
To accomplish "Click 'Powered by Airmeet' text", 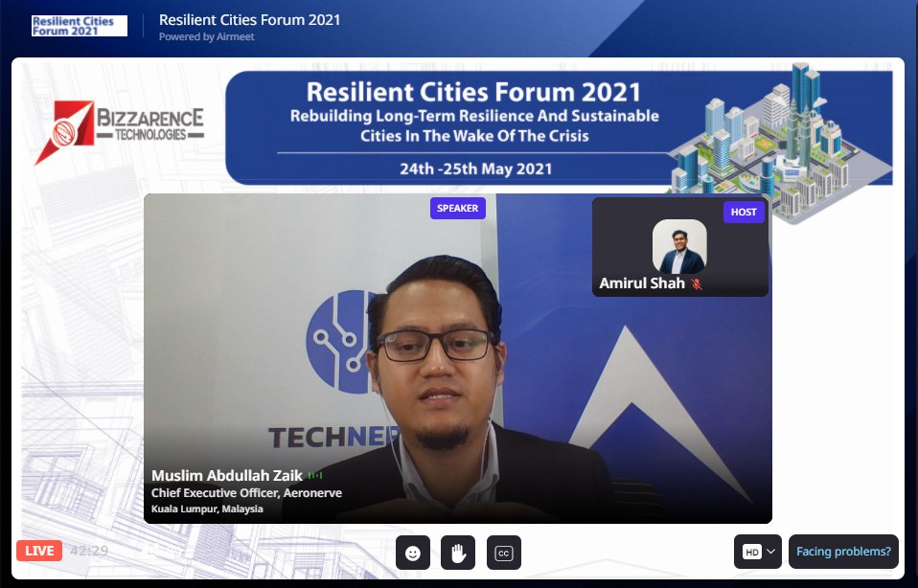I will click(x=207, y=36).
